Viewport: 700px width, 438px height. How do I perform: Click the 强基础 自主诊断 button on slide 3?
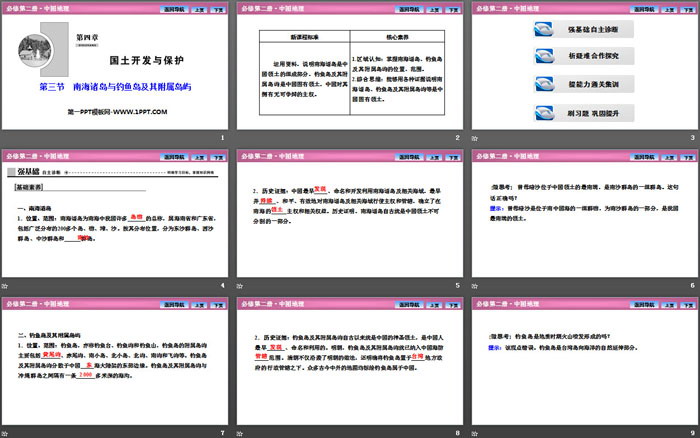(583, 29)
